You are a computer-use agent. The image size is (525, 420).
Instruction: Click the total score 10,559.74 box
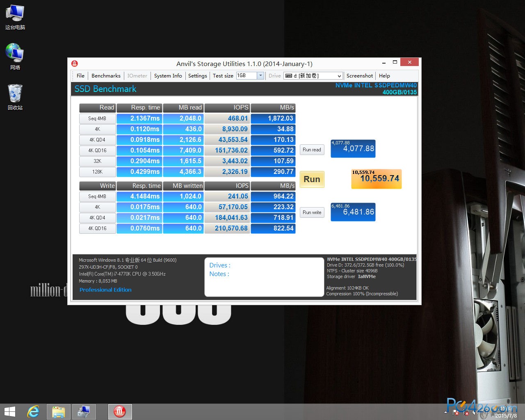[376, 179]
